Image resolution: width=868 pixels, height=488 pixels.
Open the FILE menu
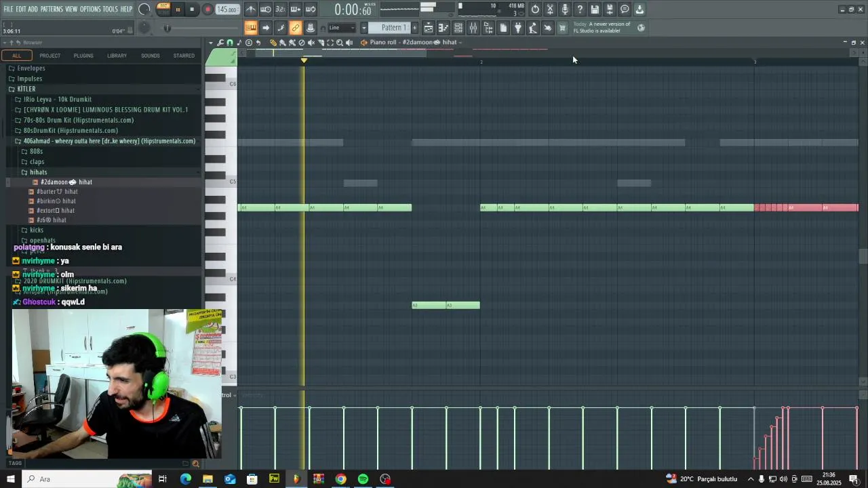coord(8,9)
